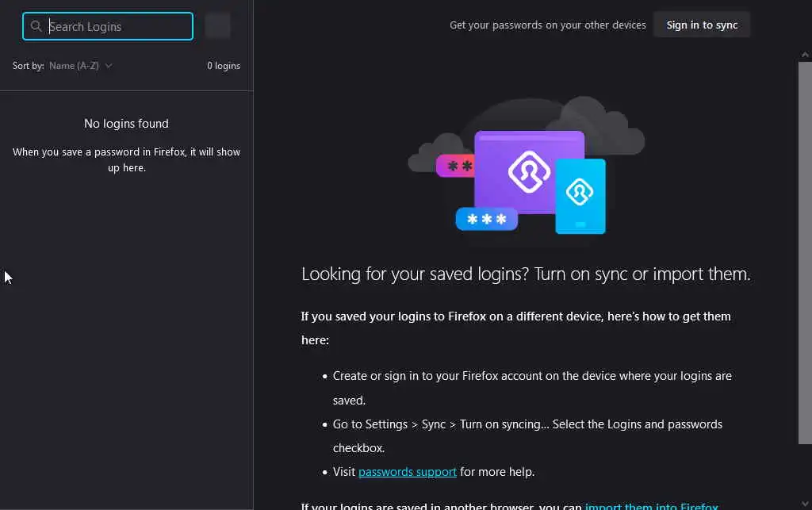Click the 'Go to Settings > Sync' bullet text

[x=527, y=436]
